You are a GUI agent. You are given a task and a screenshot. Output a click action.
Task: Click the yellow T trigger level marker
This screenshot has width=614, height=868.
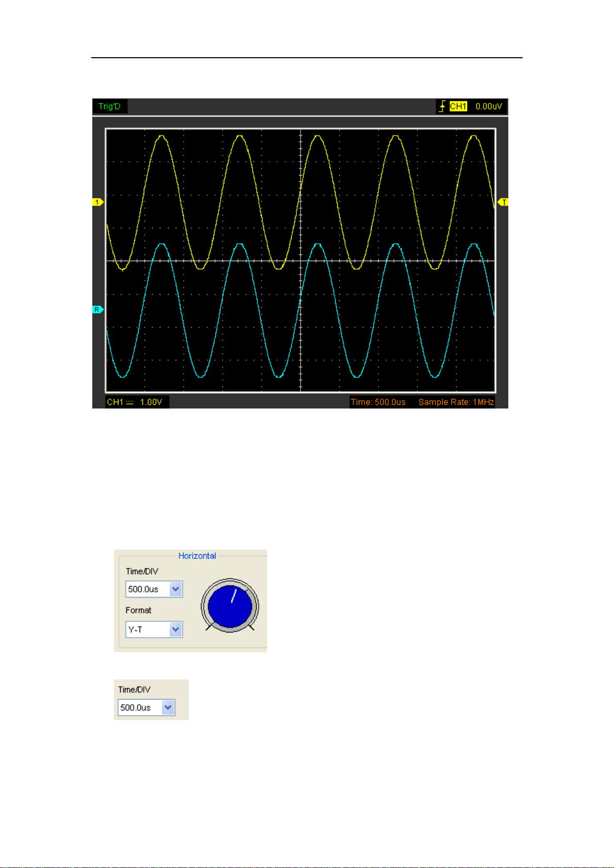tap(503, 202)
